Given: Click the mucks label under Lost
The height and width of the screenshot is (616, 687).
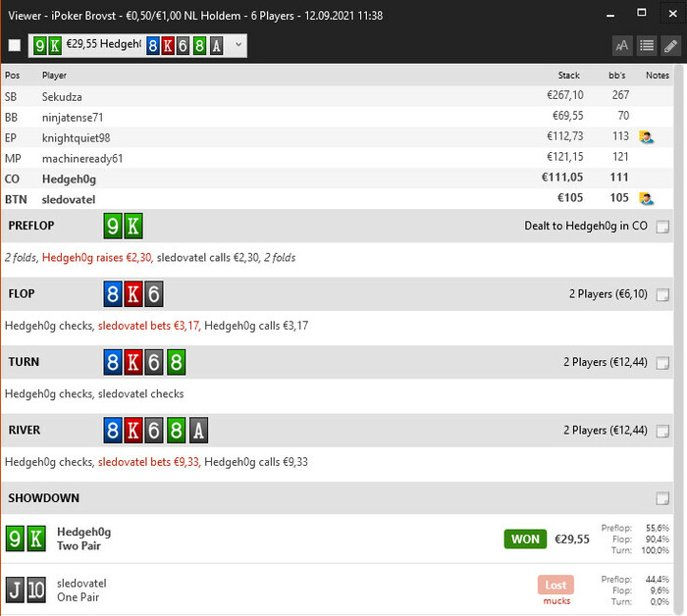Looking at the screenshot, I should tap(556, 601).
